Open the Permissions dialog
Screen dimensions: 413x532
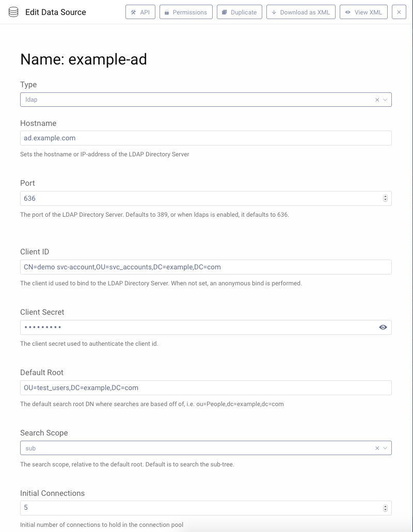tap(186, 12)
